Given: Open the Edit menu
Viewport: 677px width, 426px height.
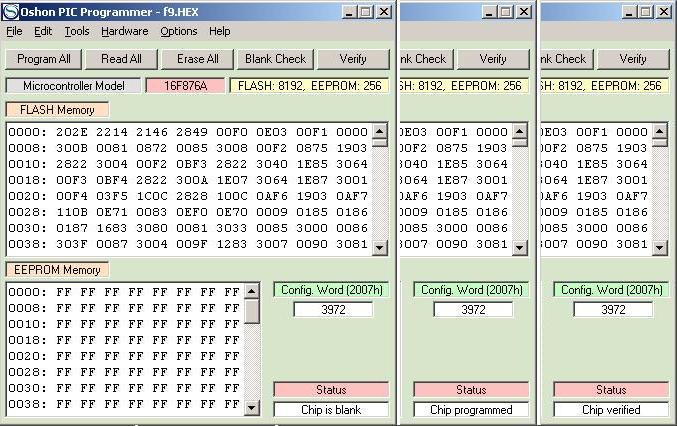Looking at the screenshot, I should point(43,32).
